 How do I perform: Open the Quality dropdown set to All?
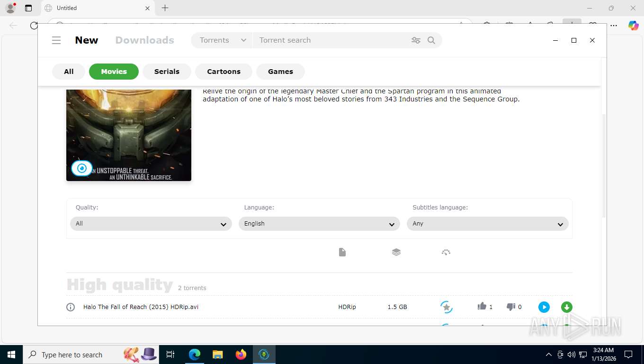[x=151, y=224]
